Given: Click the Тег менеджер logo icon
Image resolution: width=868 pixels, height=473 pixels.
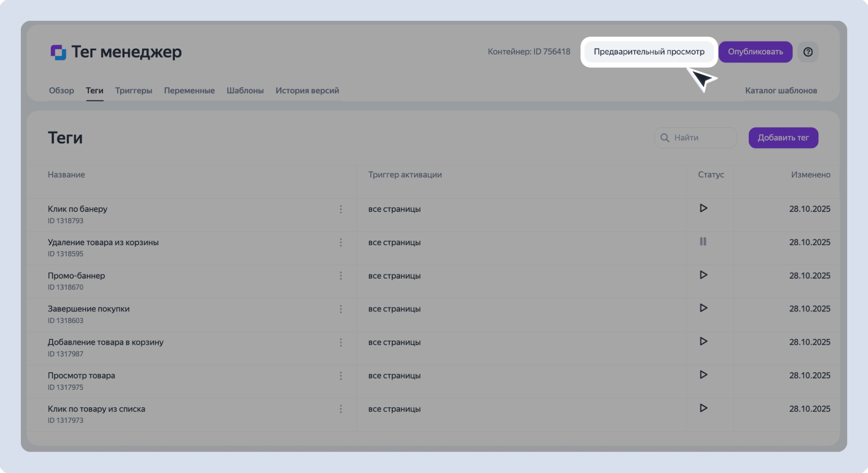Looking at the screenshot, I should tap(58, 52).
